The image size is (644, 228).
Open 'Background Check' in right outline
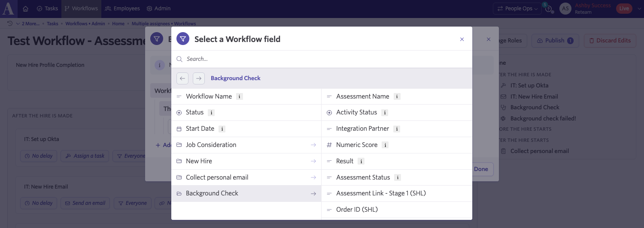(535, 108)
